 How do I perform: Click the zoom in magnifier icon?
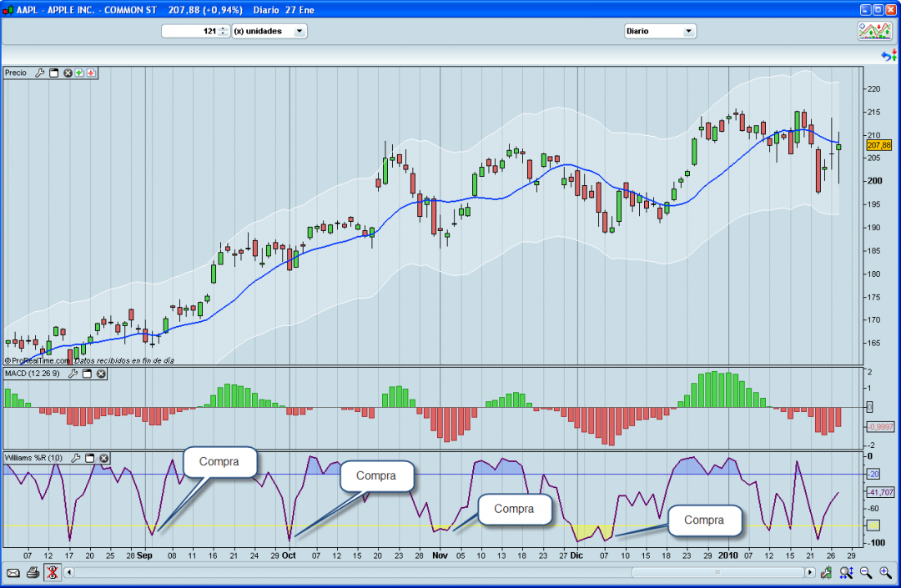(x=885, y=573)
